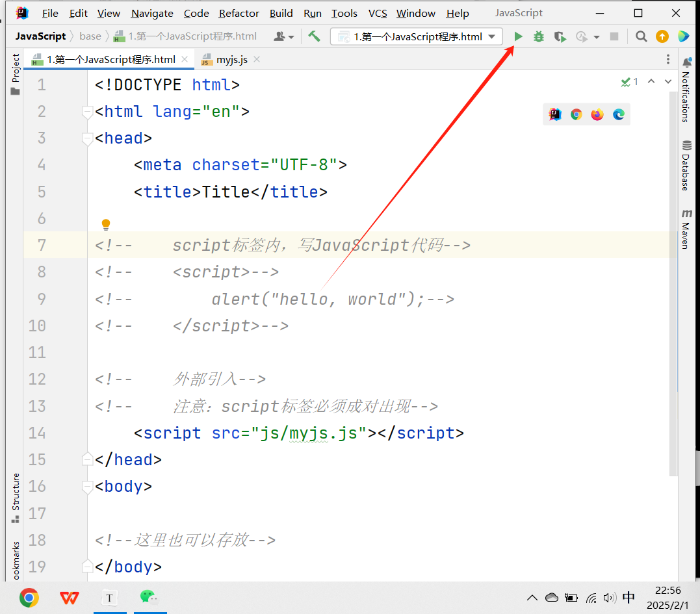This screenshot has height=614, width=700.
Task: Click JavaScript breadcrumb in navigation bar
Action: tap(41, 36)
